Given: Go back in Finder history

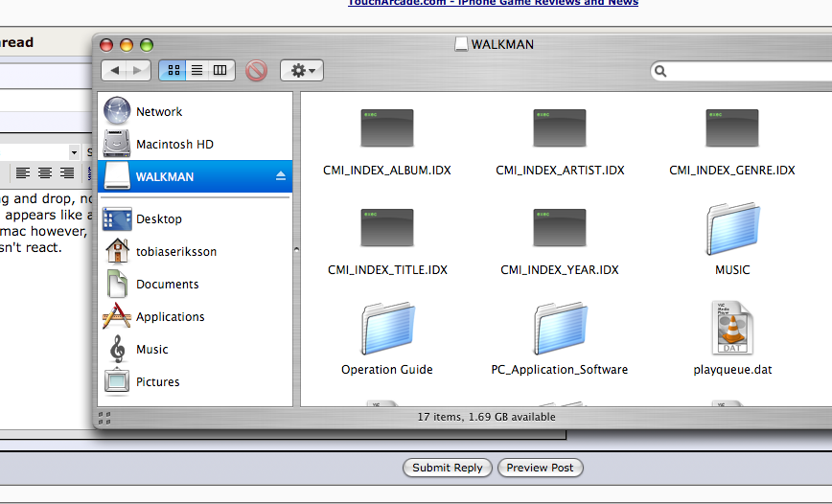Looking at the screenshot, I should pyautogui.click(x=113, y=70).
